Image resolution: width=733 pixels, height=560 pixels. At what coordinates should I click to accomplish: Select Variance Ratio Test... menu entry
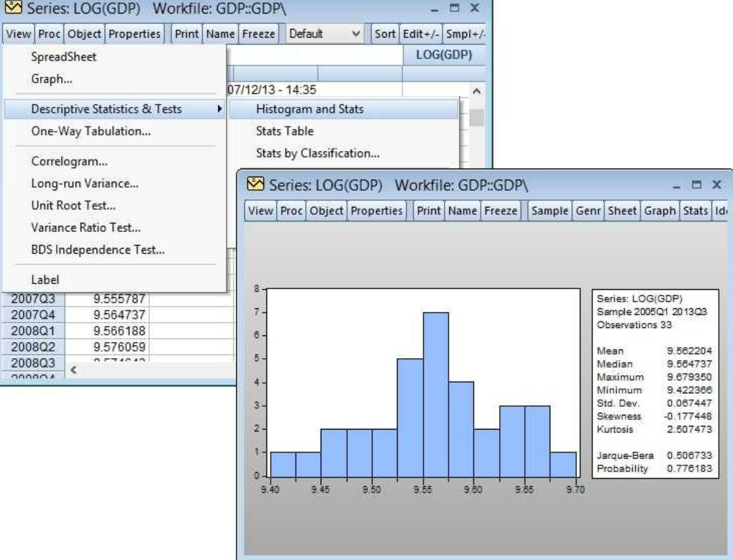click(114, 228)
